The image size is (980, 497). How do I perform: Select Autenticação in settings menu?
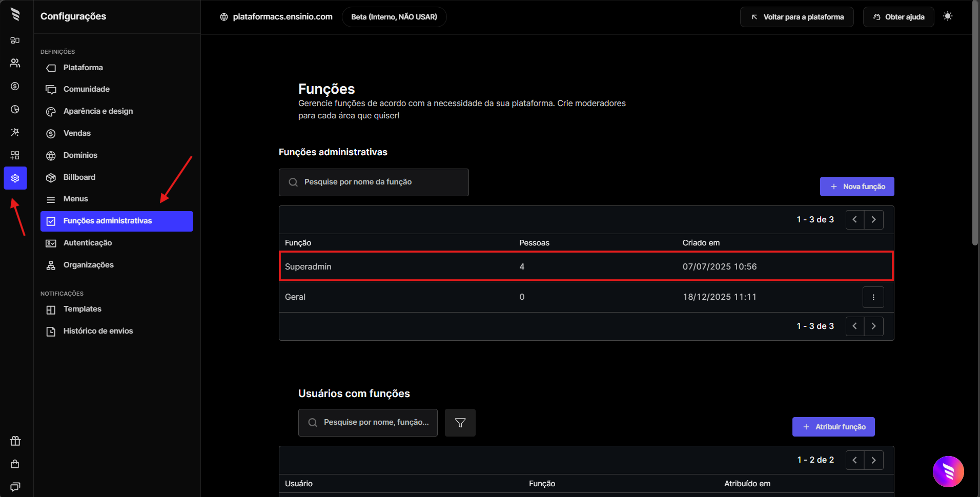click(87, 243)
